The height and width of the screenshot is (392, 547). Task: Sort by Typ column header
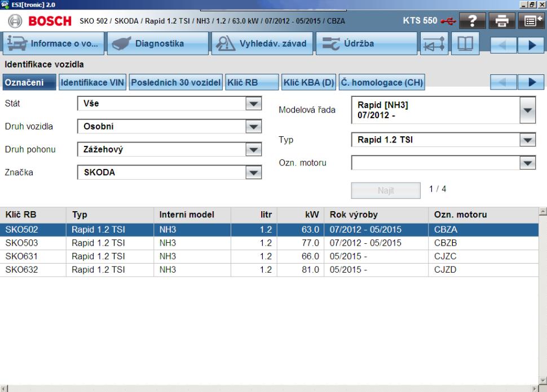tap(110, 215)
